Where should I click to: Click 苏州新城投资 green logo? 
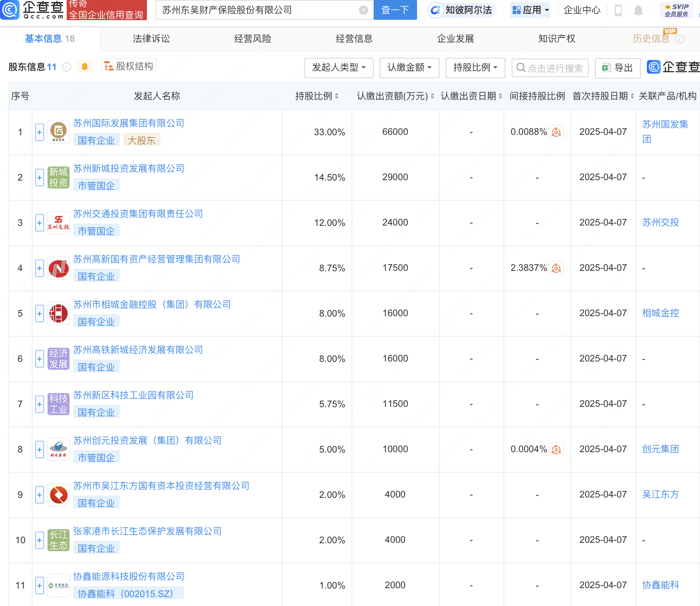tap(59, 177)
